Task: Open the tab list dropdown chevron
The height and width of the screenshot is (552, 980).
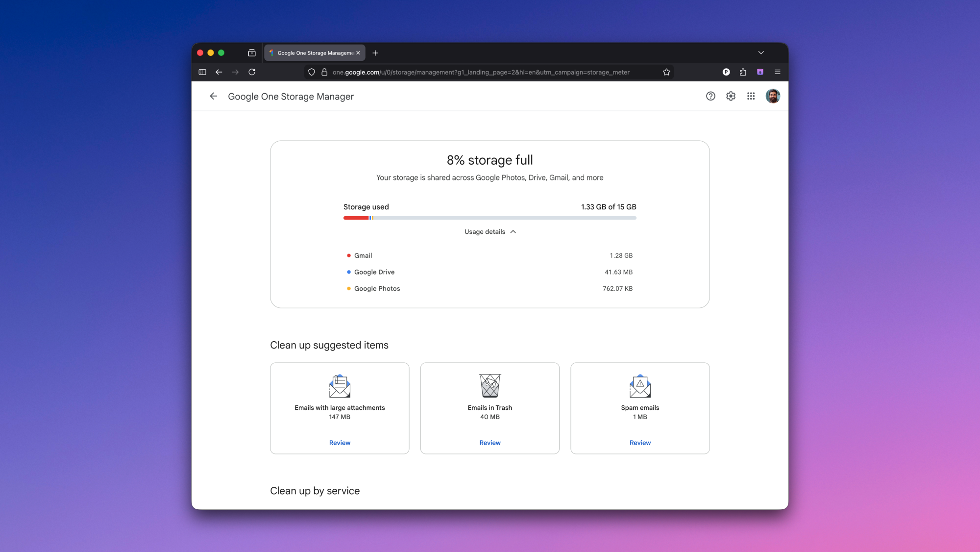Action: coord(761,52)
